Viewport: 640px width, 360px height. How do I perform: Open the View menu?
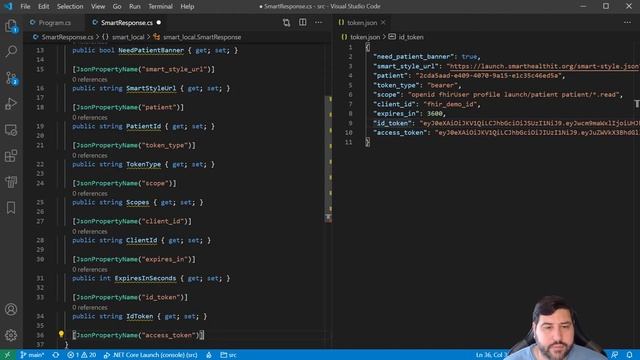point(98,6)
